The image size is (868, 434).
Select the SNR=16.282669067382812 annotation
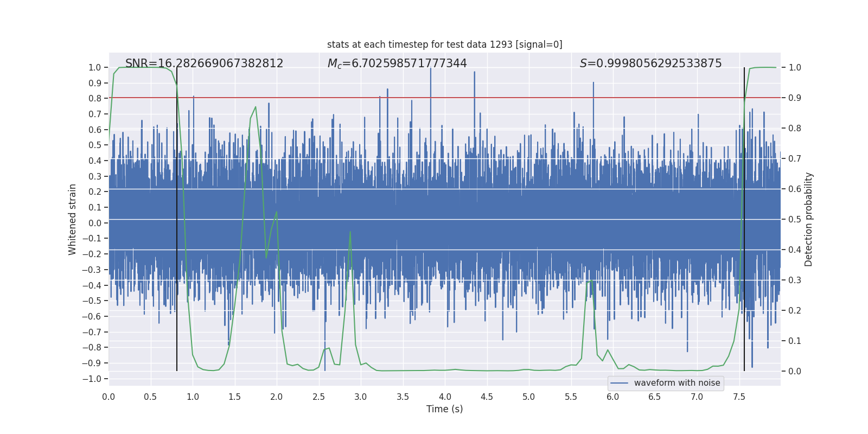point(205,63)
